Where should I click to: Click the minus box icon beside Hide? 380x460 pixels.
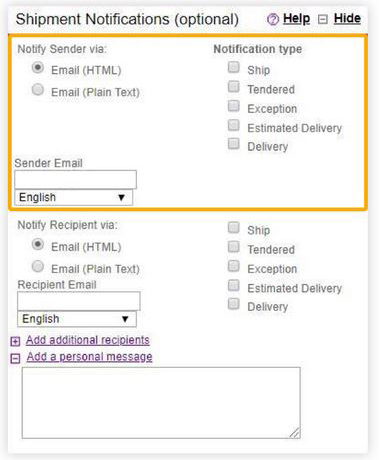click(x=322, y=20)
